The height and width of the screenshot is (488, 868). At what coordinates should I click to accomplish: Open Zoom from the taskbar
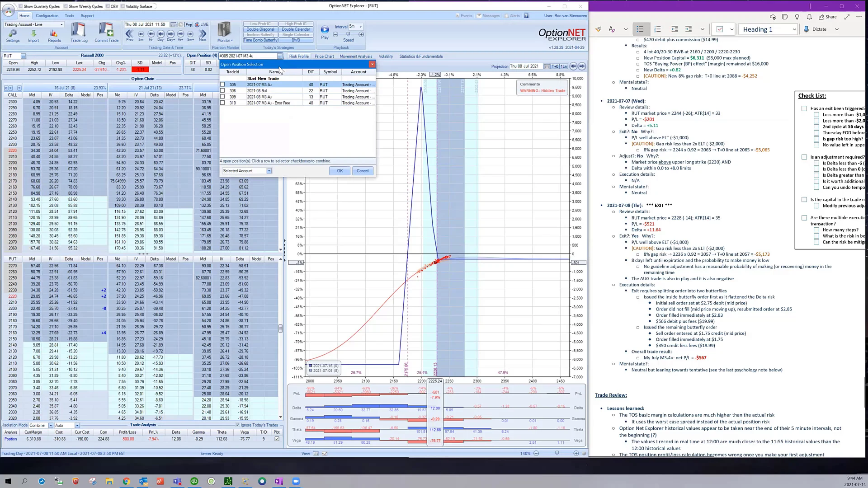(x=296, y=481)
